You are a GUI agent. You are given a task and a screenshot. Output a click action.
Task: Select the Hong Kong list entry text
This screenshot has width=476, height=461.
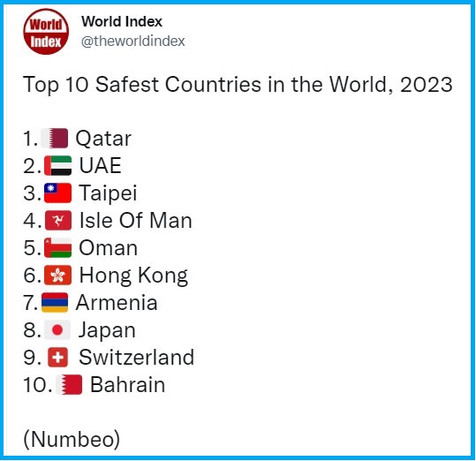click(x=133, y=276)
